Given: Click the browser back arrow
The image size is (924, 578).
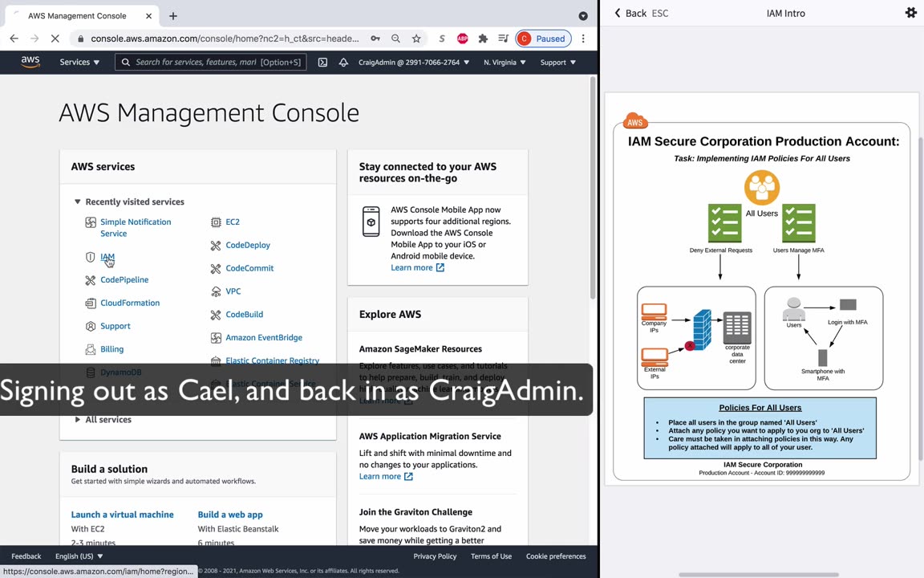Looking at the screenshot, I should [x=14, y=39].
